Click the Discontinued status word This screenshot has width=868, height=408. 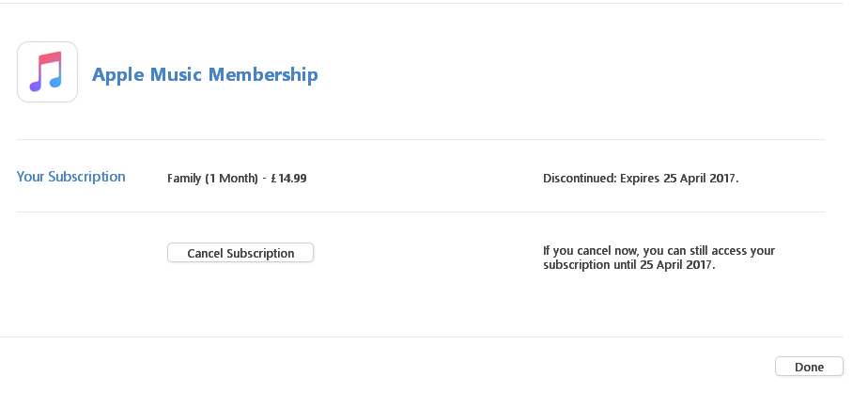(x=580, y=179)
